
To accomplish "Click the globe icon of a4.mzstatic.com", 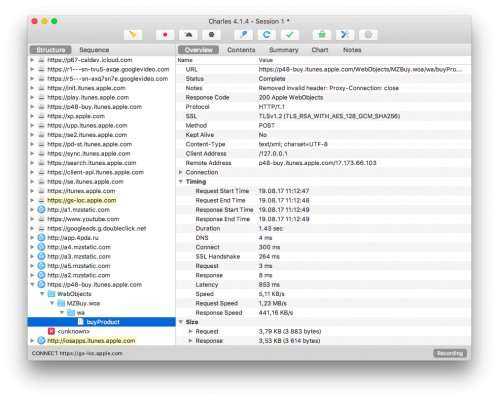I will click(41, 247).
